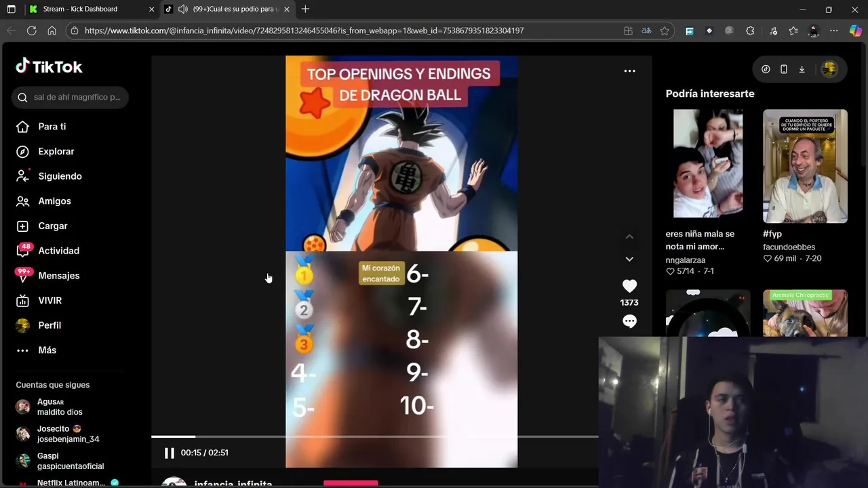Open split screen/apps icon in address bar
868x488 pixels.
(628, 30)
